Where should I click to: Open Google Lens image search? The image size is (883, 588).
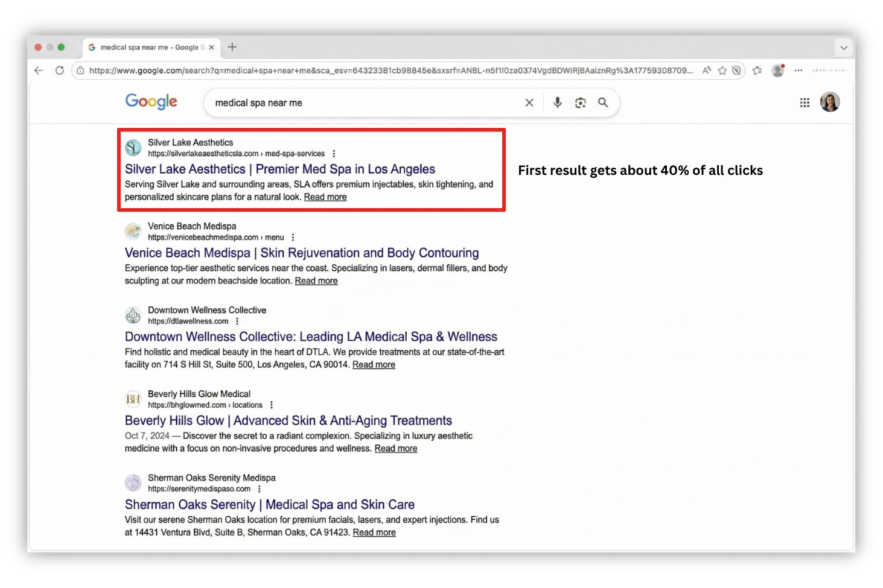(x=580, y=103)
